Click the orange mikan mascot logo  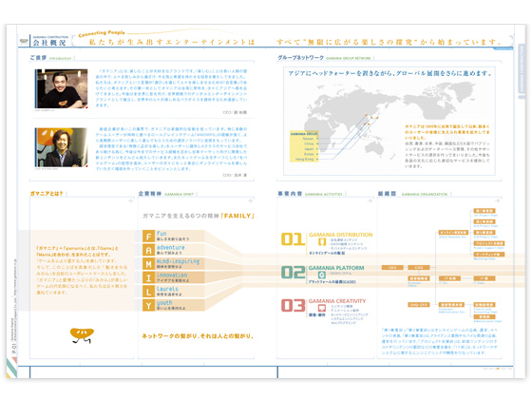pyautogui.click(x=82, y=335)
